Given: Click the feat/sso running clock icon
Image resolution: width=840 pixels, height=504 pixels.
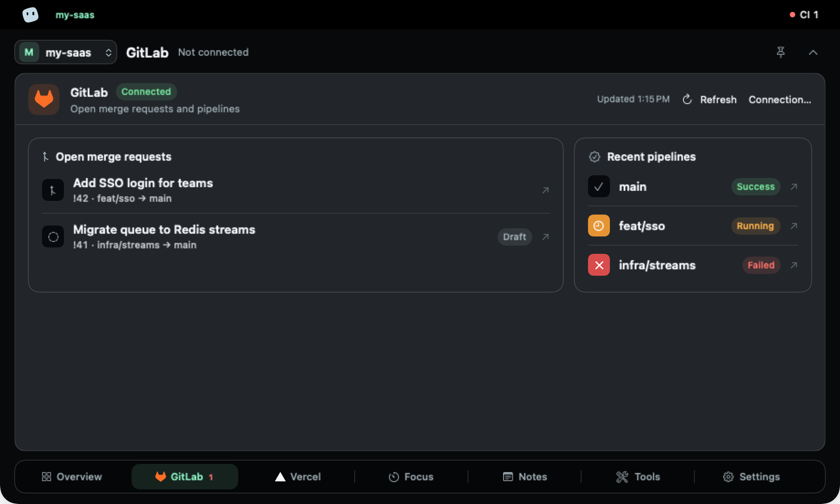Looking at the screenshot, I should click(x=599, y=226).
